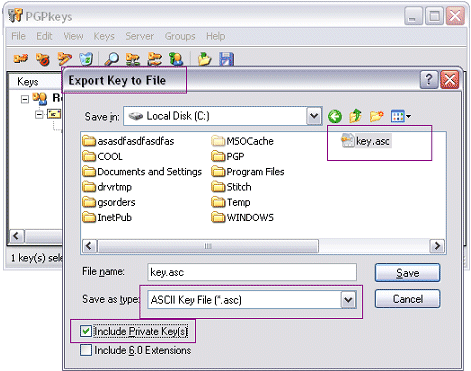Select the drvrtmp folder
471x371 pixels.
click(x=107, y=187)
